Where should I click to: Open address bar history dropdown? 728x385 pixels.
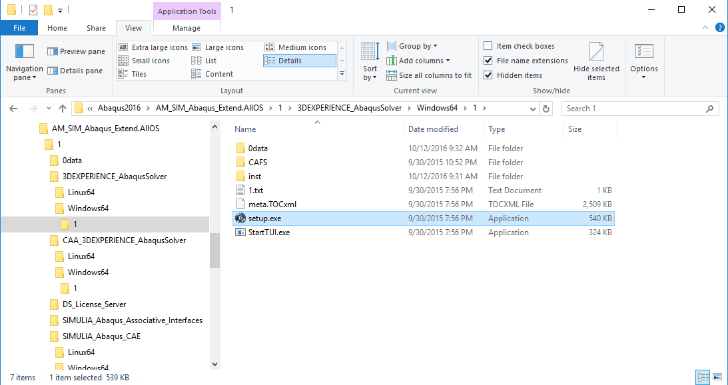click(533, 109)
